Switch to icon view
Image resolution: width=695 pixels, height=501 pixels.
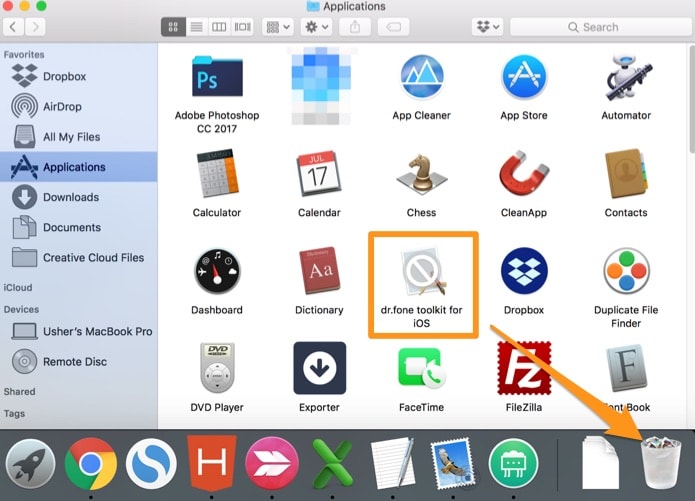173,27
